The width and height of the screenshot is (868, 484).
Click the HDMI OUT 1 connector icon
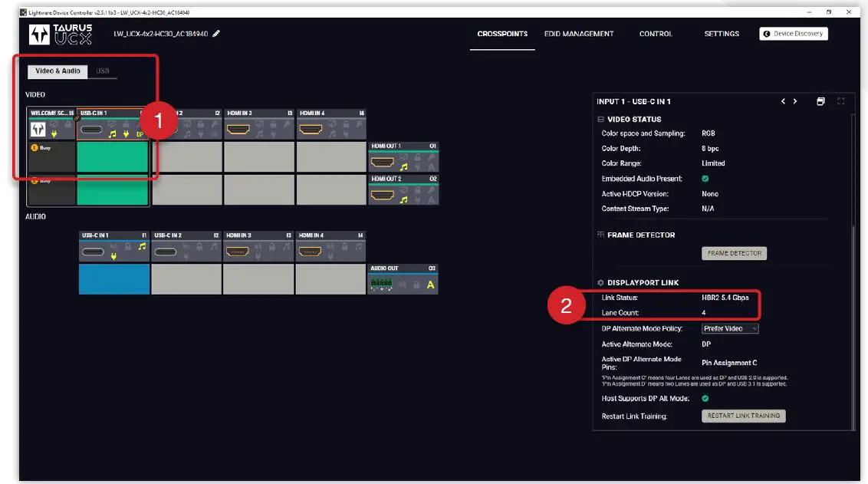383,163
